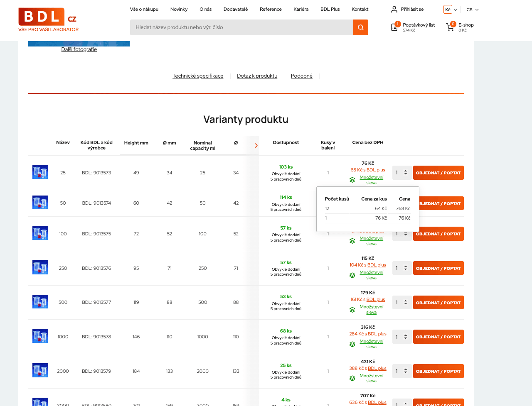The width and height of the screenshot is (532, 406).
Task: Open the CS language dropdown
Action: point(473,10)
